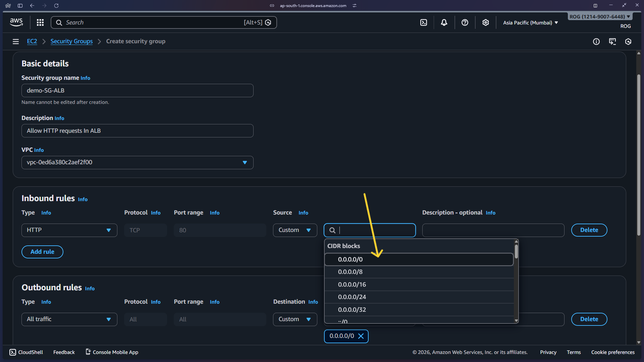The height and width of the screenshot is (362, 644).
Task: Click the Console Mobile App icon
Action: click(x=88, y=352)
